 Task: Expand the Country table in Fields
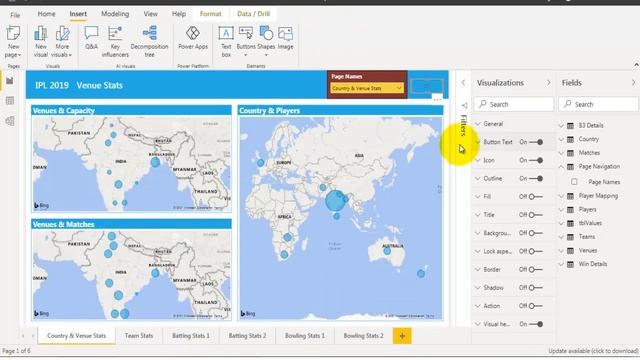(561, 139)
